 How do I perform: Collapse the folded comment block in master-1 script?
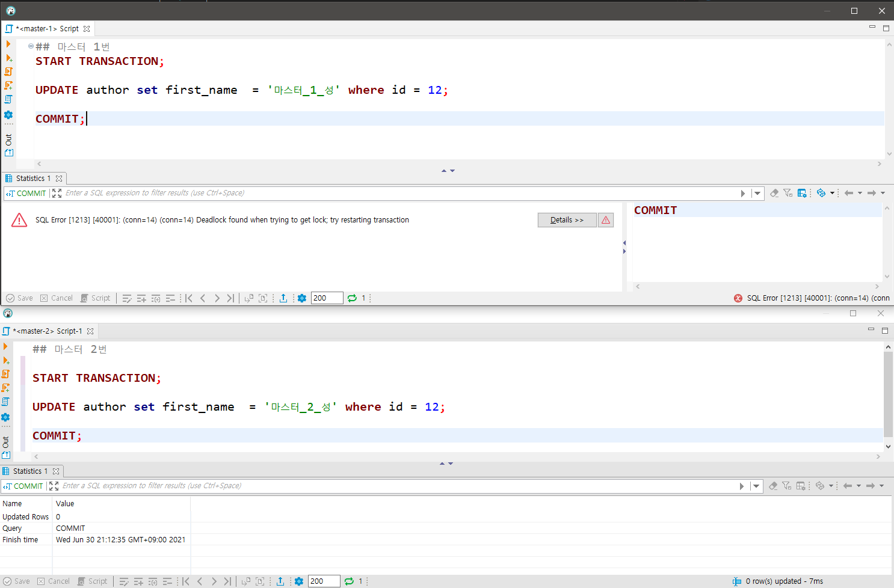click(31, 46)
